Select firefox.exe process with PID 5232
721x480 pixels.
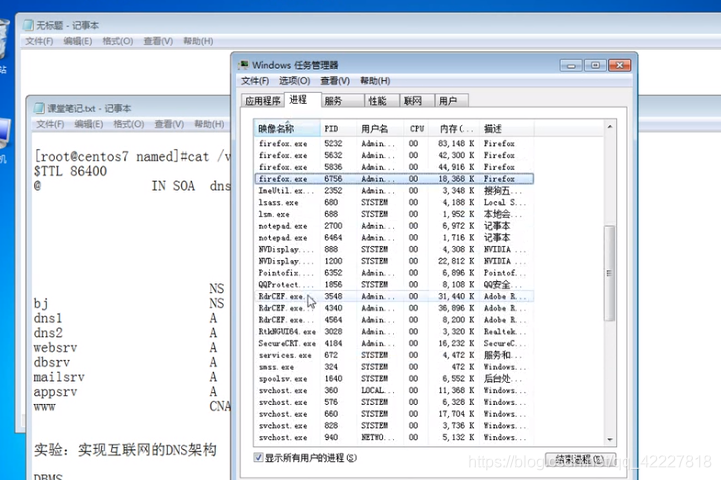394,143
